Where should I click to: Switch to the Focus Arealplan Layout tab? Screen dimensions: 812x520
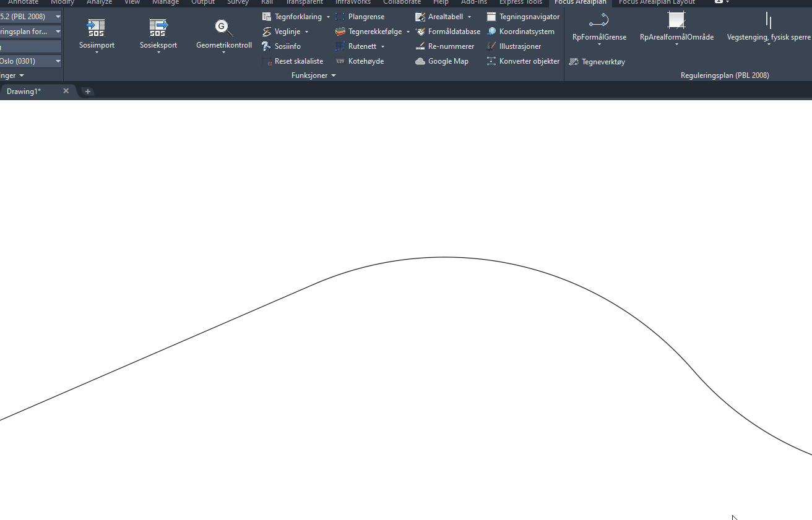pos(656,2)
